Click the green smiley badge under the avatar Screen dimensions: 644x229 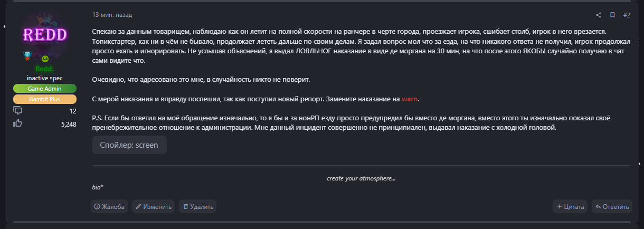45,59
